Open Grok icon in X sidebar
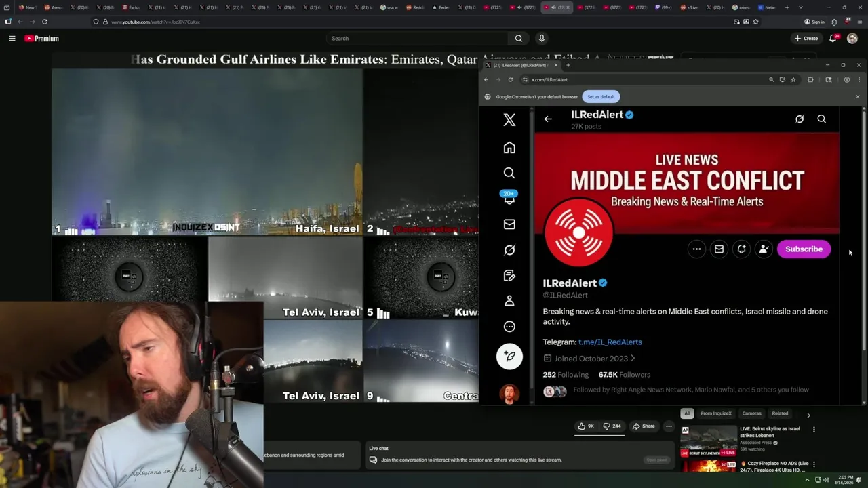 (509, 250)
